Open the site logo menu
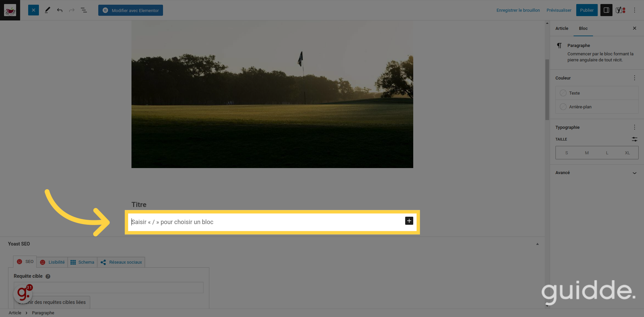The height and width of the screenshot is (317, 644). pyautogui.click(x=10, y=10)
